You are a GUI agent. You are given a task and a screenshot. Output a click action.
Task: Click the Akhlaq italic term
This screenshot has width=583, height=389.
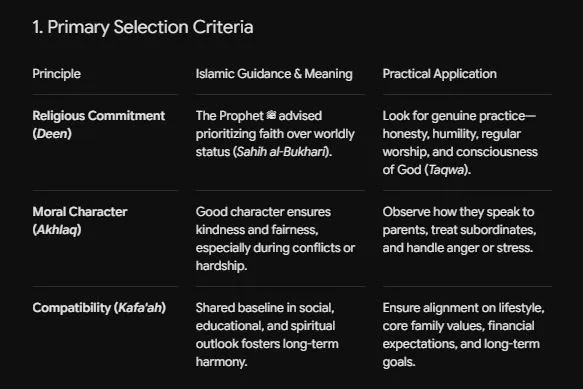[x=57, y=230]
